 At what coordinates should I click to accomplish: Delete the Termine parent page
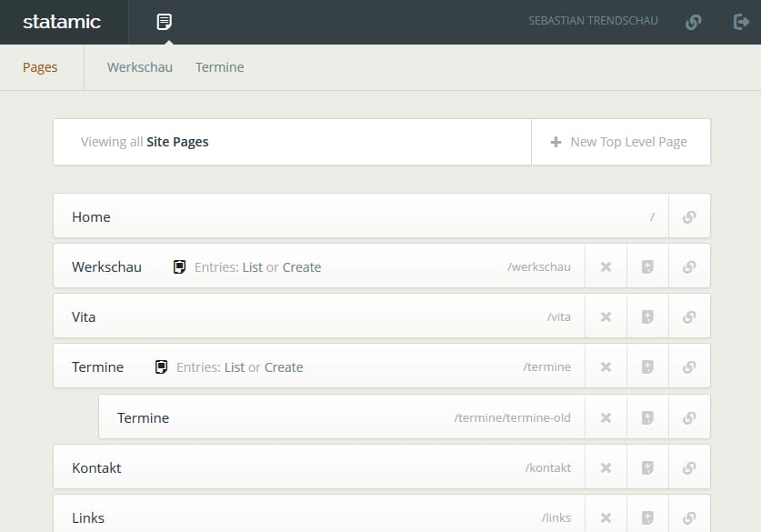click(606, 367)
